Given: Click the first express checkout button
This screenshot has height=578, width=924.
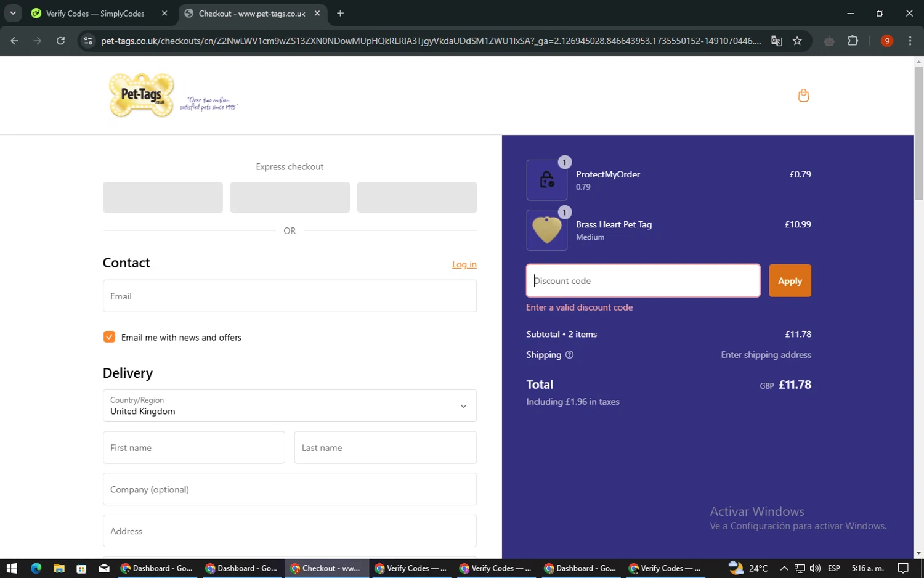Looking at the screenshot, I should tap(163, 197).
